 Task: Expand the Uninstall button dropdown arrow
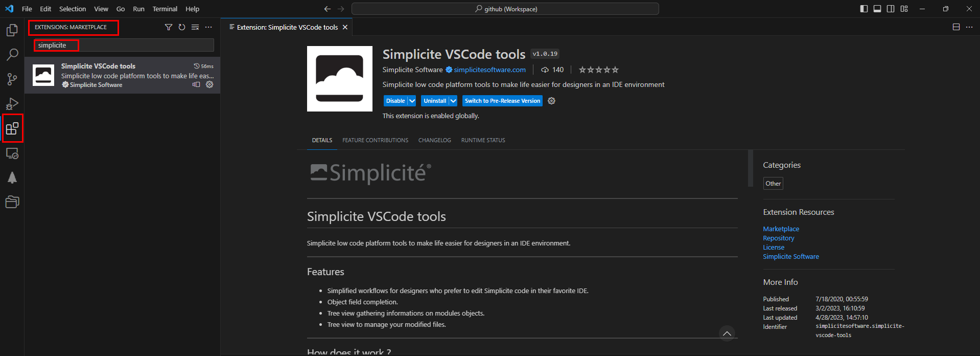pyautogui.click(x=453, y=101)
